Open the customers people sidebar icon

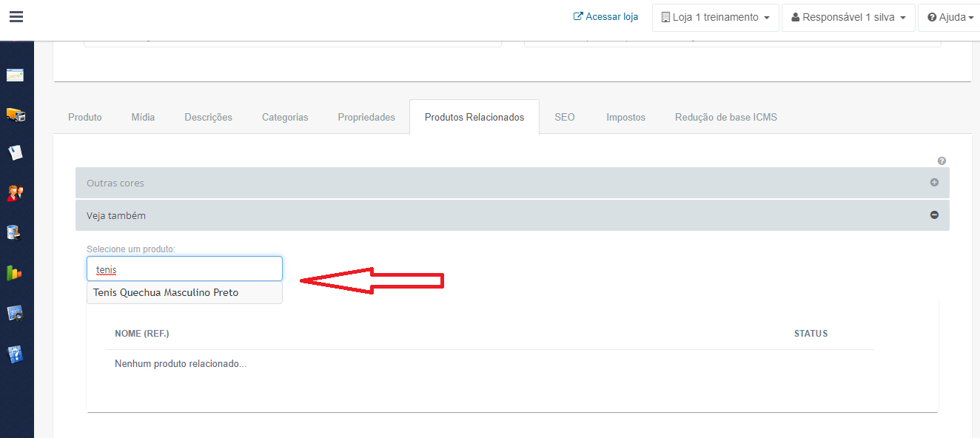click(16, 193)
